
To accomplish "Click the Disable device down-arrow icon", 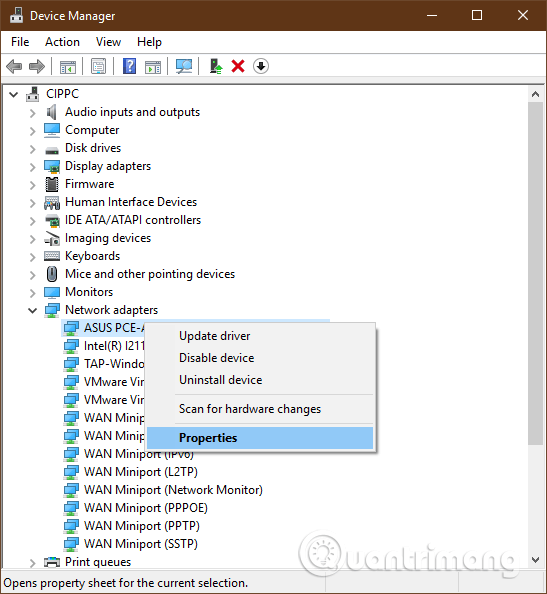I will (261, 66).
